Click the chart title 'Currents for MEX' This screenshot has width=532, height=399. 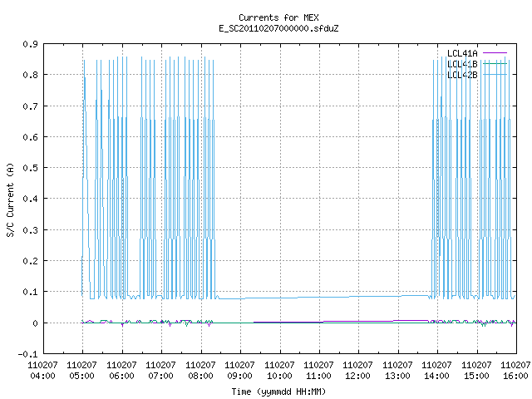pos(278,17)
